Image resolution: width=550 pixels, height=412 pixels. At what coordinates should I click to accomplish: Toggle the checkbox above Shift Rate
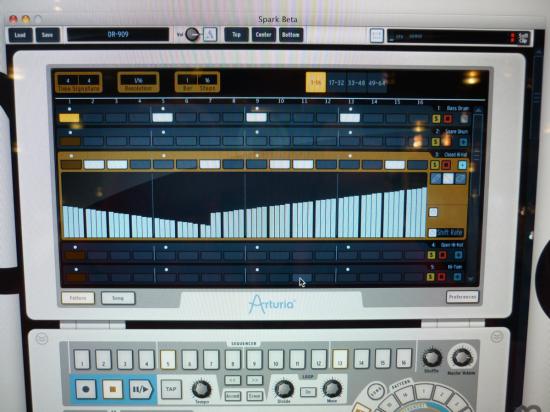(x=433, y=212)
